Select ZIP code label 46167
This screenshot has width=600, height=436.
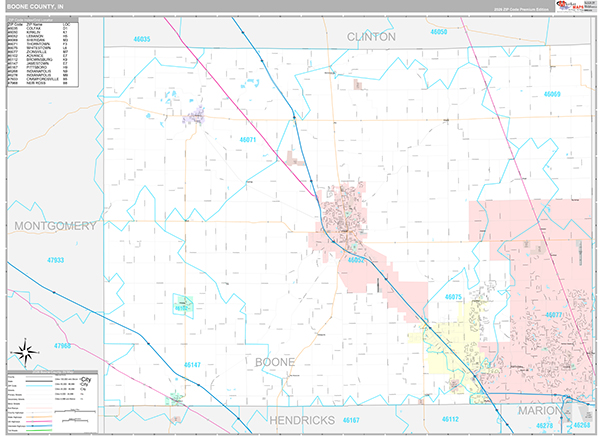point(351,420)
